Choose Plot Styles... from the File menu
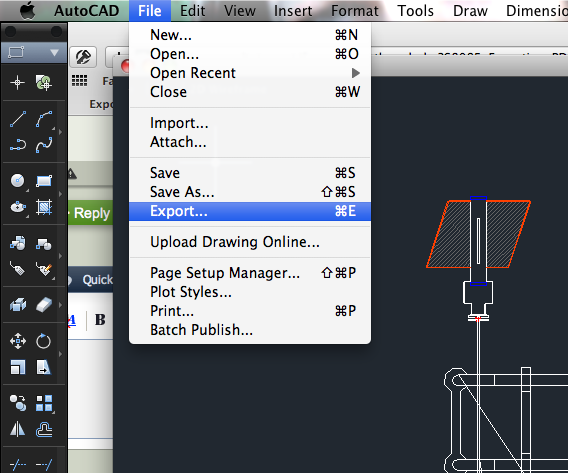Viewport: 568px width, 473px height. coord(250,292)
